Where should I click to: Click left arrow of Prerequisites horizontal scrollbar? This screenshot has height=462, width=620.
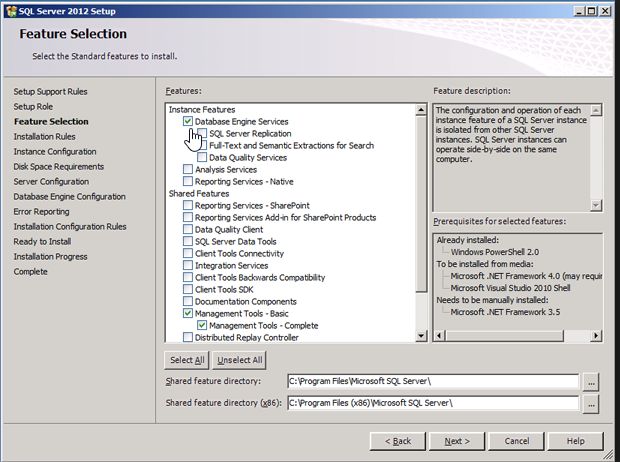tap(439, 336)
